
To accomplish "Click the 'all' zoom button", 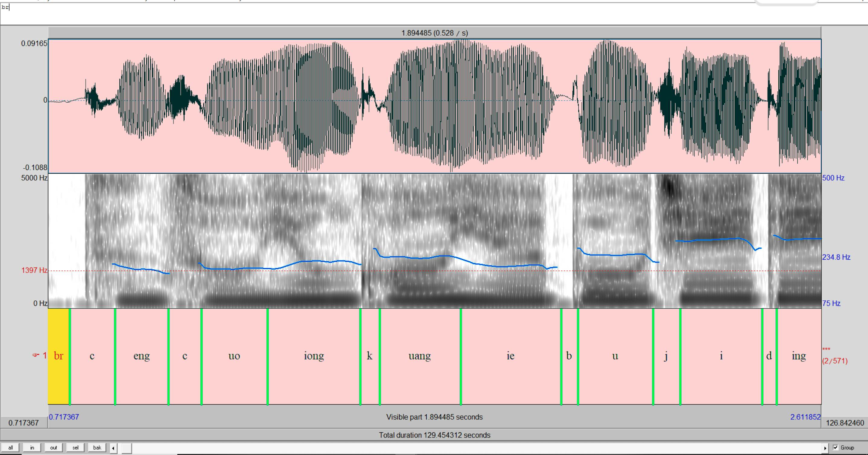I will click(x=11, y=447).
